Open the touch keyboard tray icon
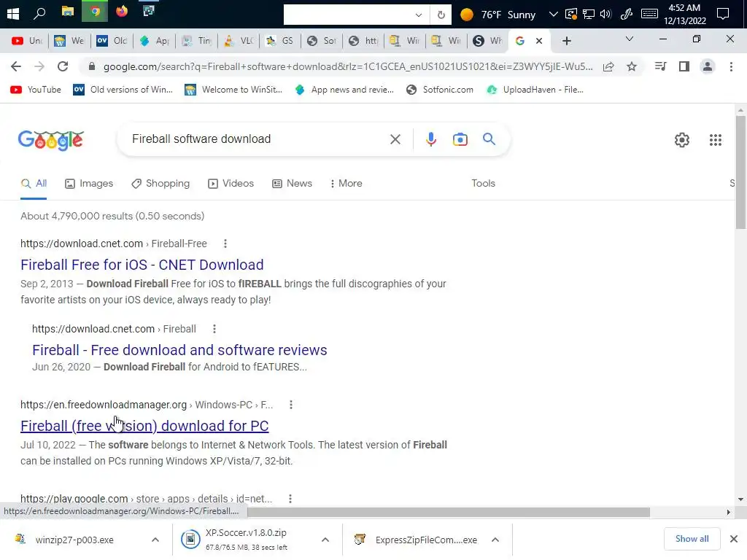747x560 pixels. pyautogui.click(x=649, y=14)
